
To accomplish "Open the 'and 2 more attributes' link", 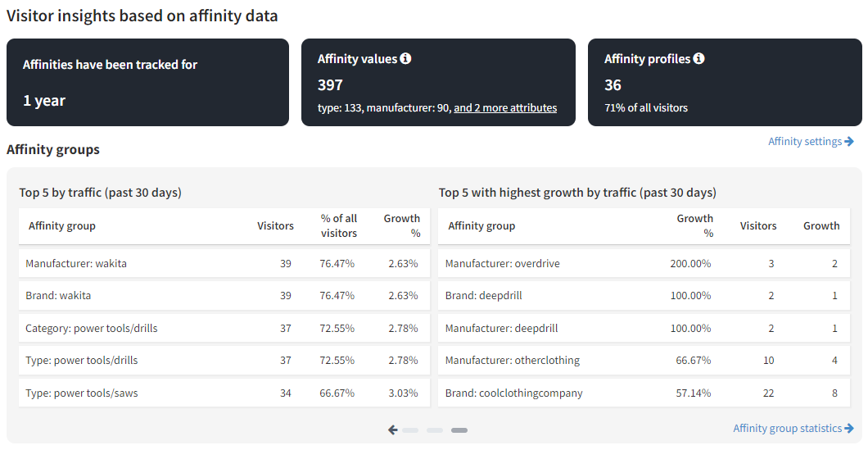I will pos(505,108).
